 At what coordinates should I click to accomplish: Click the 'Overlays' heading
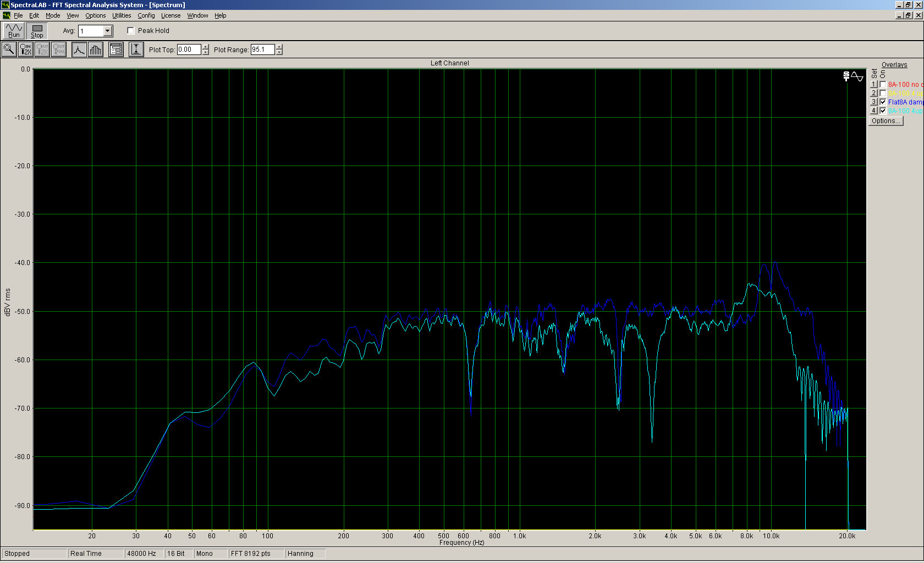[894, 65]
